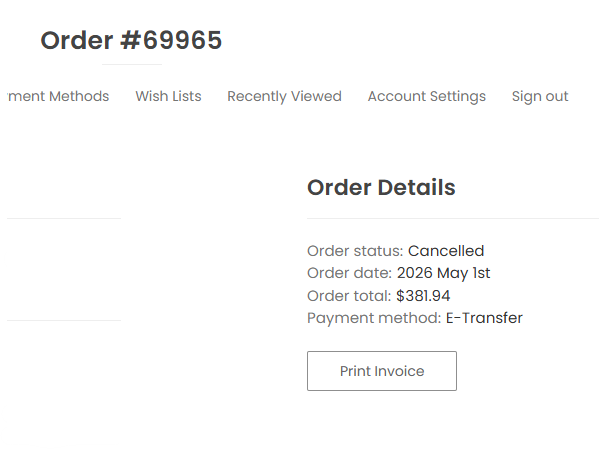
Task: Click the lower left-side horizontal divider
Action: point(64,321)
